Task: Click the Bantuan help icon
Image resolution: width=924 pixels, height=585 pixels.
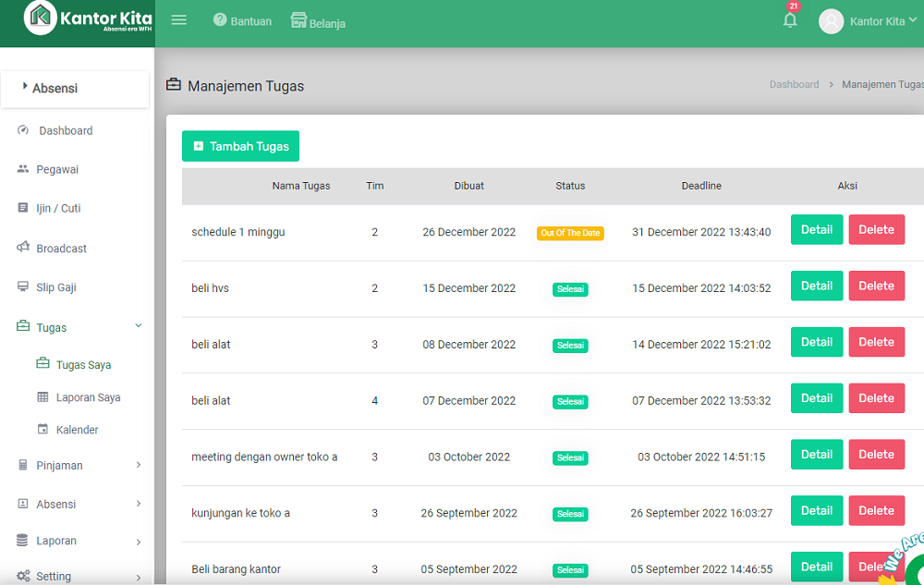Action: [x=220, y=20]
